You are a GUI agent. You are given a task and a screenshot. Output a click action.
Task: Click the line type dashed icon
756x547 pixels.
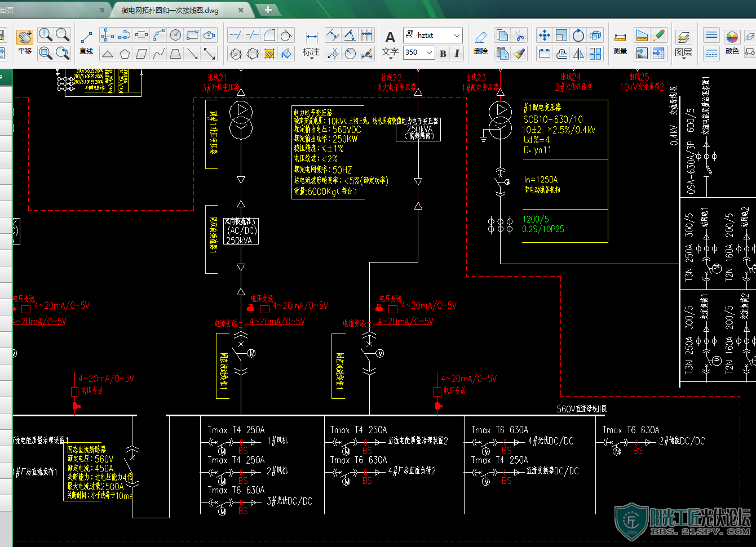(x=711, y=54)
